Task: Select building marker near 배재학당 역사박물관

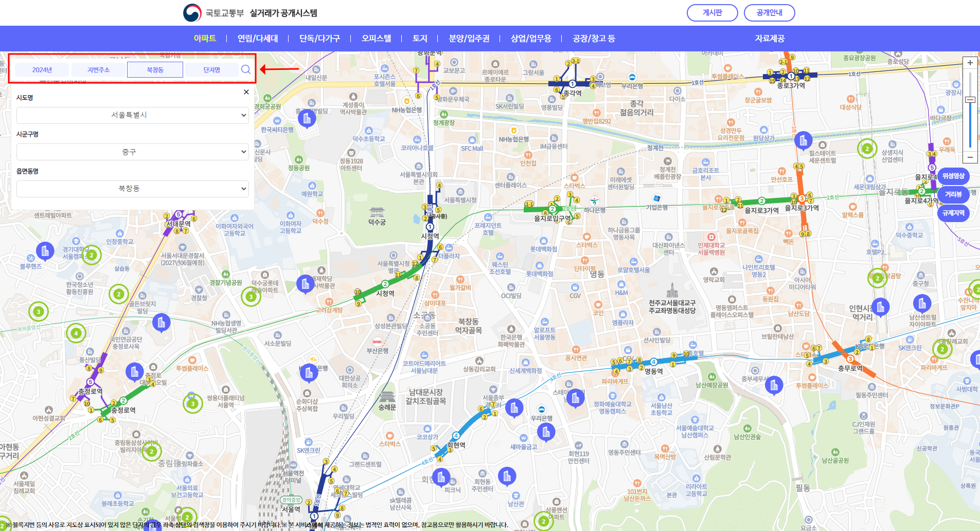Action: pyautogui.click(x=306, y=285)
